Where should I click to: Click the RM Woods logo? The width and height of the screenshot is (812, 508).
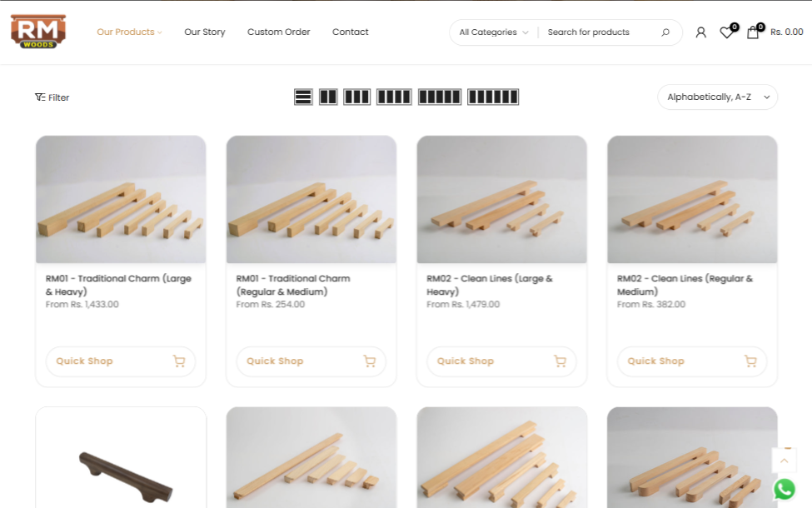click(x=38, y=32)
